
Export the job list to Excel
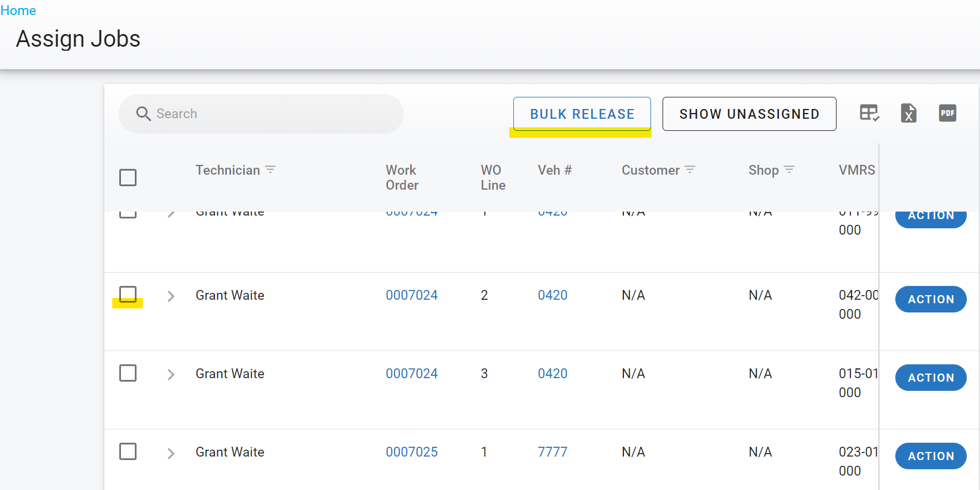tap(909, 113)
